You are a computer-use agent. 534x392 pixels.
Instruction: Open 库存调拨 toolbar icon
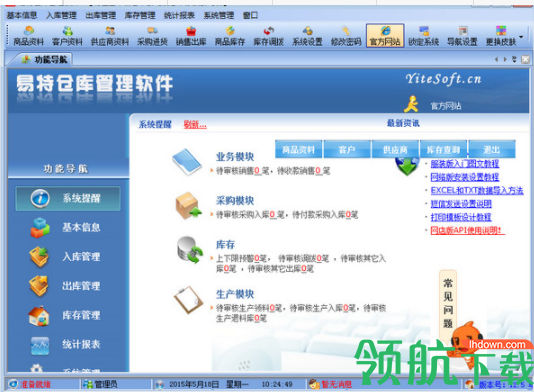(269, 36)
